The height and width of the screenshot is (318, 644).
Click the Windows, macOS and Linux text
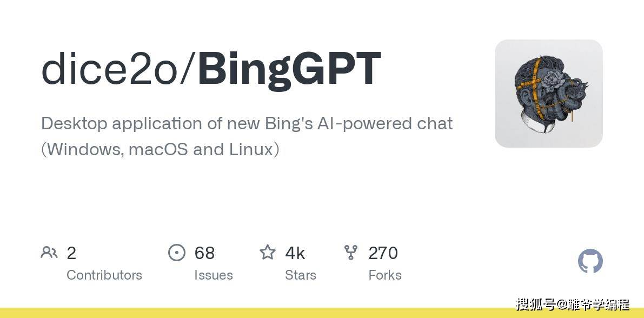(161, 150)
